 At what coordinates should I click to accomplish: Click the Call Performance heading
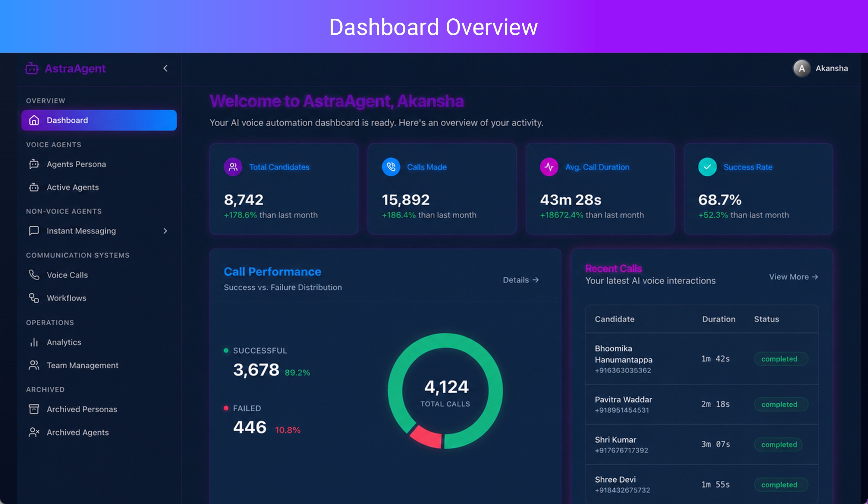pyautogui.click(x=272, y=272)
